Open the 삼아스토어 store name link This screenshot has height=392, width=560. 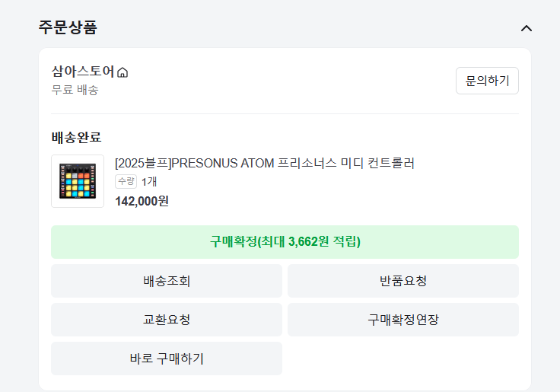pyautogui.click(x=83, y=72)
